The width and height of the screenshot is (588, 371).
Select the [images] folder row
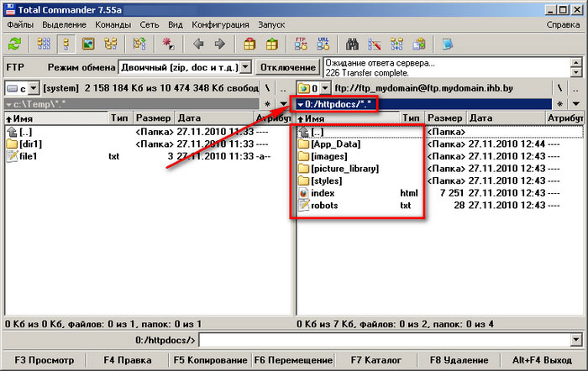(440, 156)
